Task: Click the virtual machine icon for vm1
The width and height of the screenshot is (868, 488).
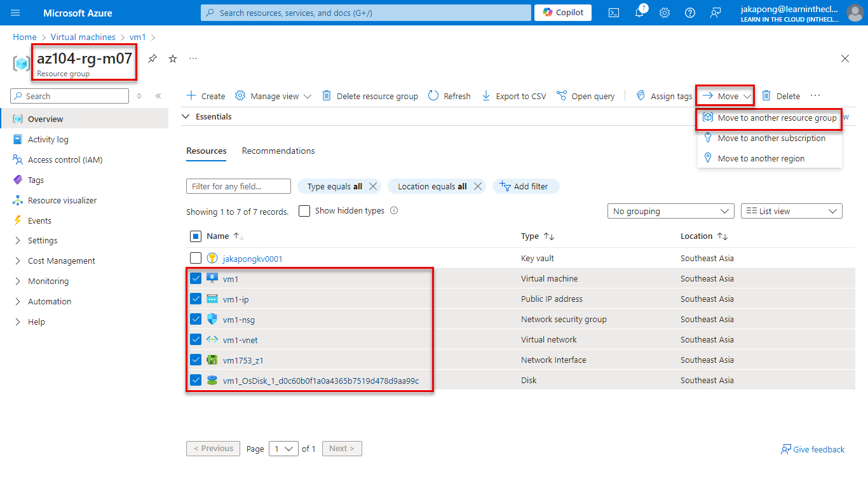Action: coord(212,279)
